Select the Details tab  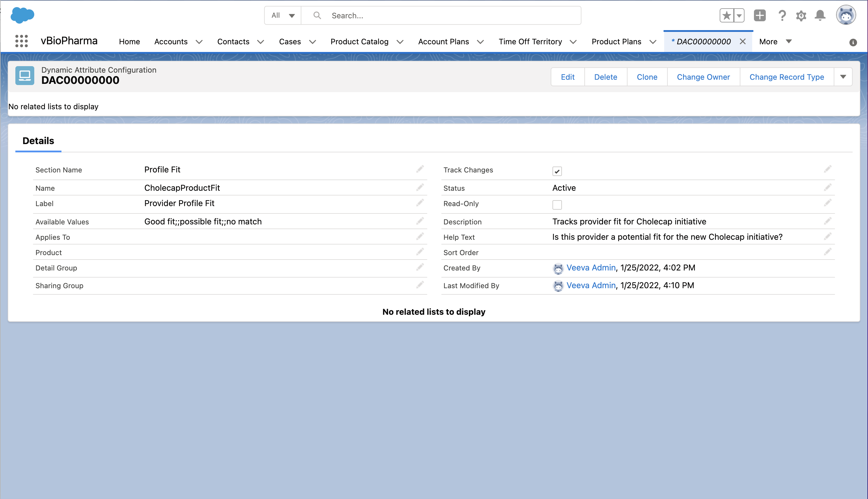[x=38, y=141]
